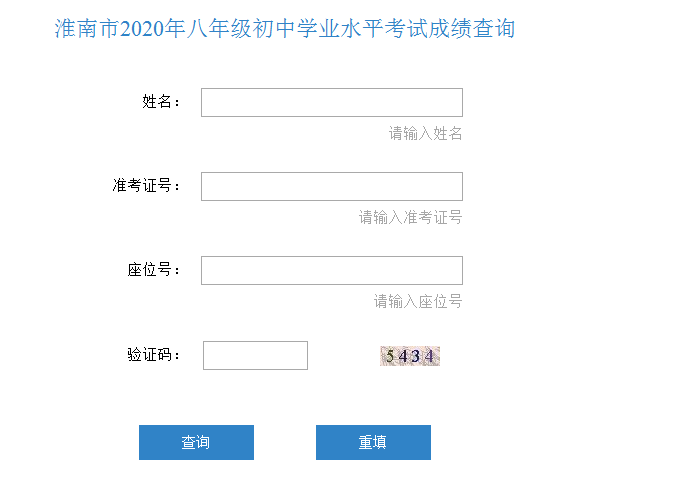Click the 验证码 verification code input box
Image resolution: width=675 pixels, height=484 pixels.
pyautogui.click(x=255, y=355)
